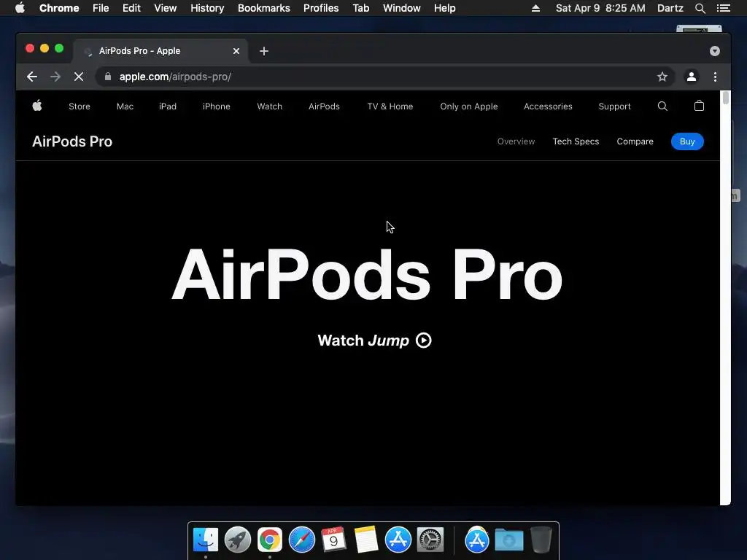Click the Chrome icon in the Dock
Viewport: 747px width, 560px height.
pos(270,540)
